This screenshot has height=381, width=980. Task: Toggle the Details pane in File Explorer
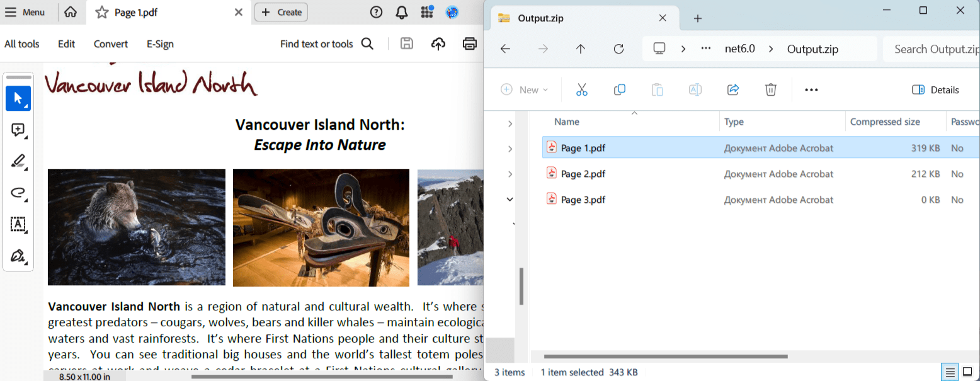click(935, 89)
